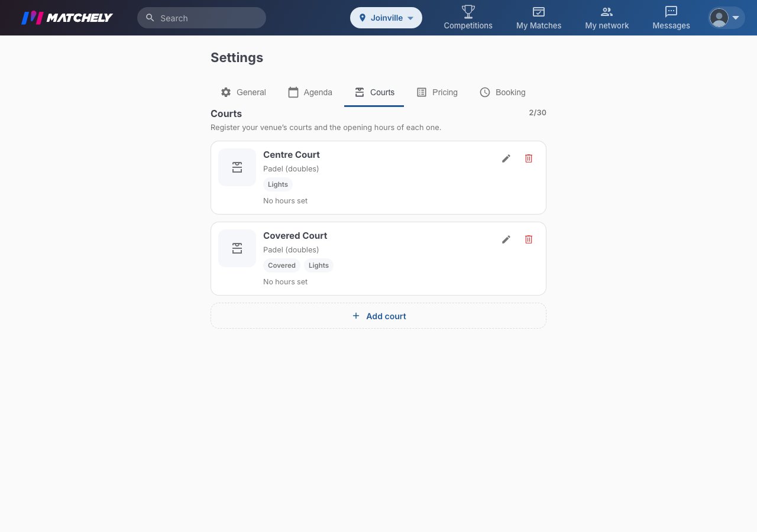Switch to the General tab
Viewport: 757px width, 532px height.
click(243, 92)
